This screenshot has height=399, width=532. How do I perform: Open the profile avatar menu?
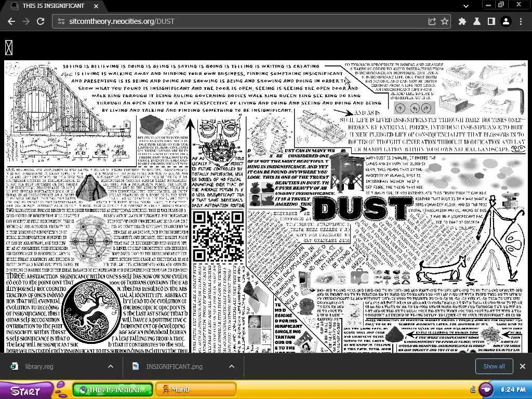coord(506,21)
